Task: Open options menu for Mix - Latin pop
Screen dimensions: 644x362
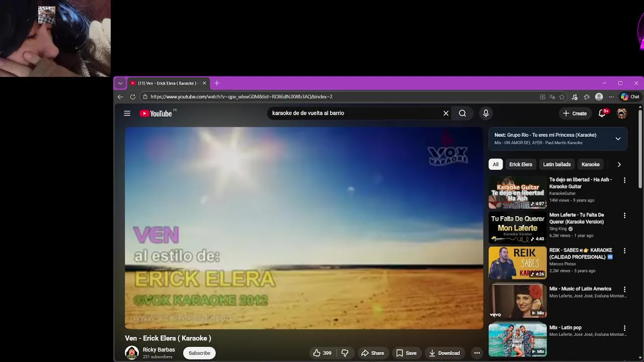Action: click(624, 328)
